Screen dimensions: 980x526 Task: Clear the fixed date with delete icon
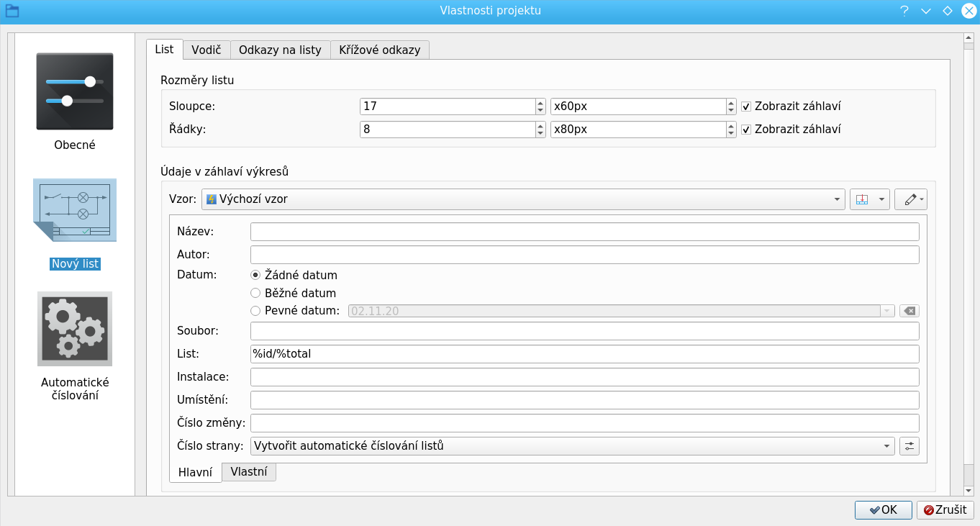909,311
